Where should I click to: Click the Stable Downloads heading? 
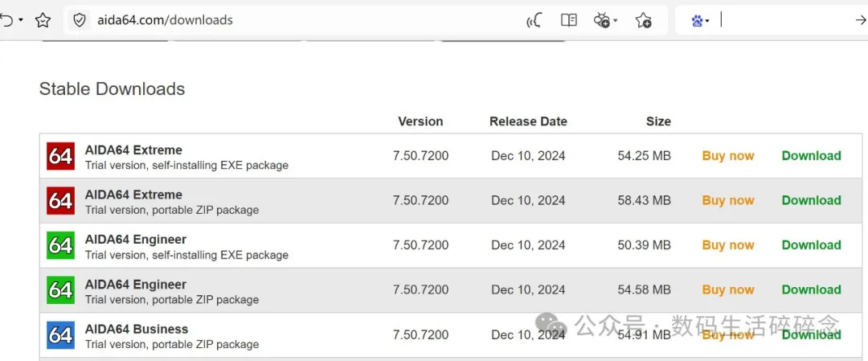pyautogui.click(x=112, y=88)
